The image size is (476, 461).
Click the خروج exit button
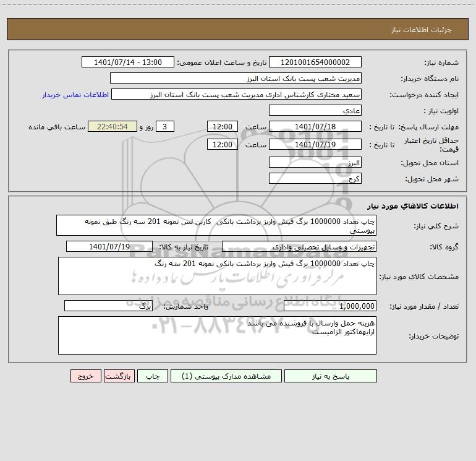tap(85, 376)
